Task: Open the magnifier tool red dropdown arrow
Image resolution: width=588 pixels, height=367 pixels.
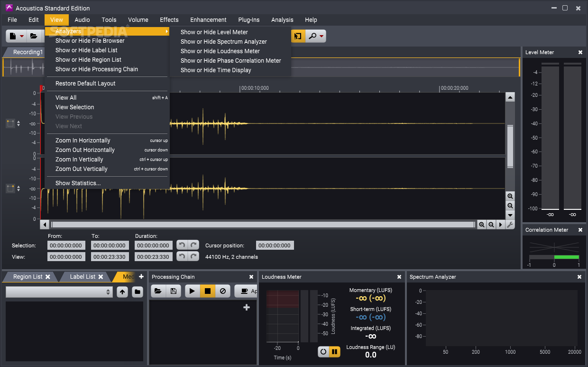Action: pos(322,36)
